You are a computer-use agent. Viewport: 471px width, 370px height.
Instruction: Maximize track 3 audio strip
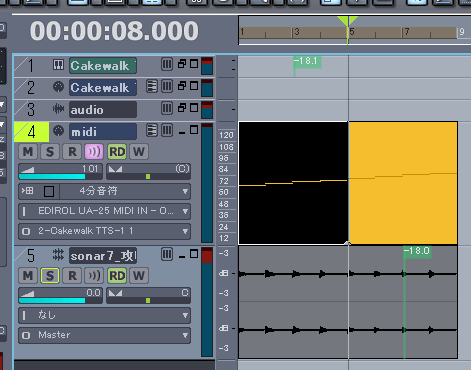coord(194,108)
